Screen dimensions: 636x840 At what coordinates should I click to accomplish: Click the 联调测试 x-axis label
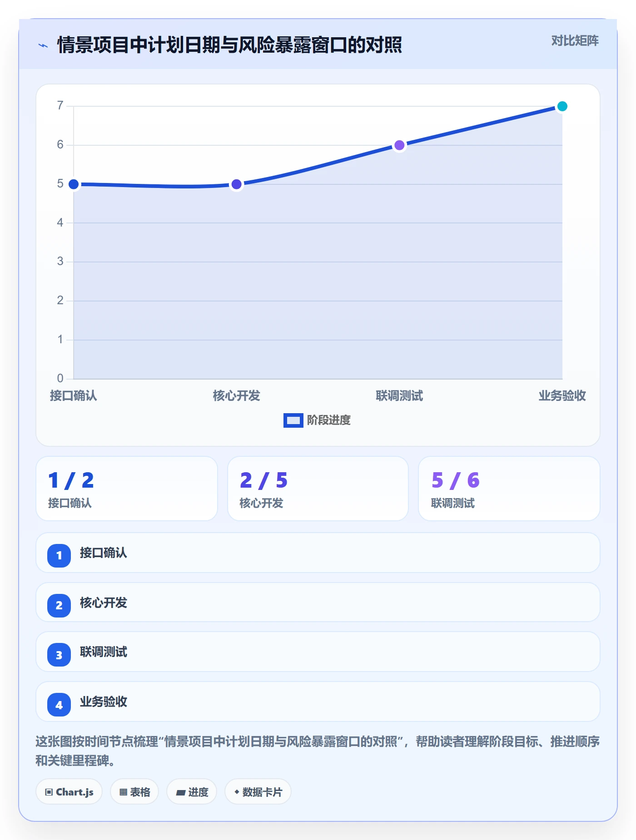pos(399,396)
